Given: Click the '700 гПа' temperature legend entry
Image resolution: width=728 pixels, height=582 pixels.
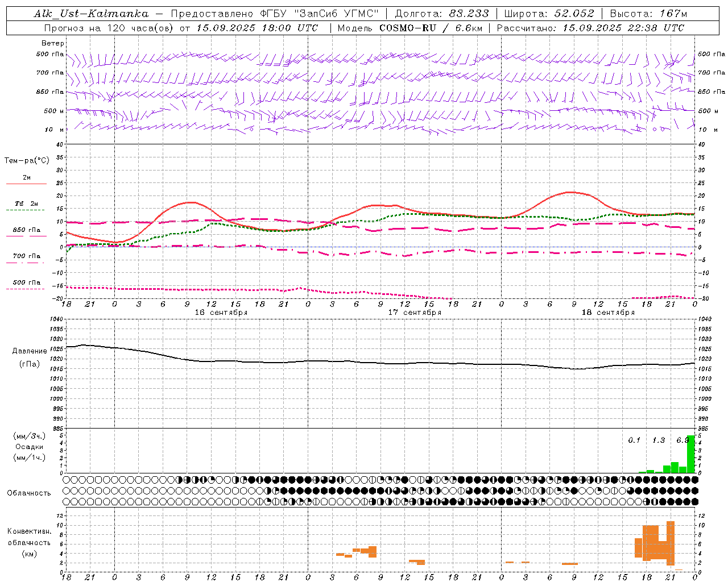Looking at the screenshot, I should 27,256.
